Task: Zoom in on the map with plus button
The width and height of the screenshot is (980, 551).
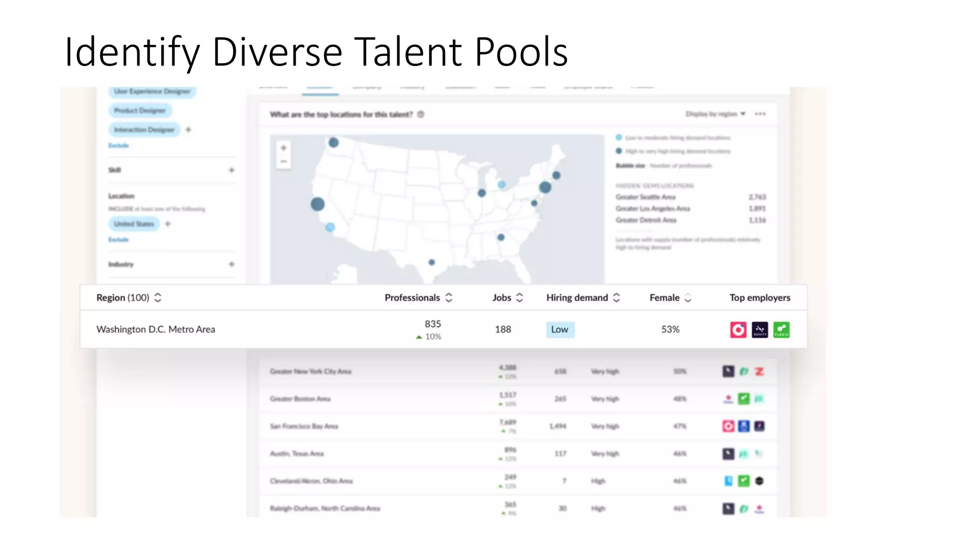Action: [283, 148]
